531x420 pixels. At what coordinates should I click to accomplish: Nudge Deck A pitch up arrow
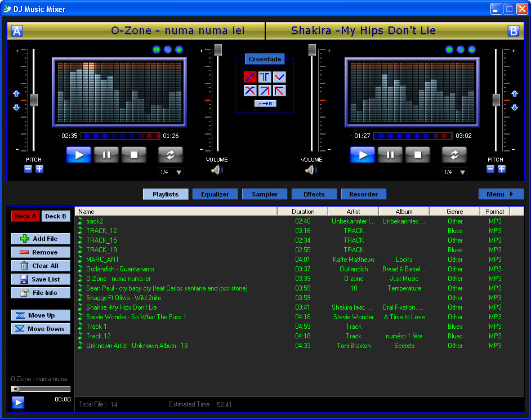16,94
